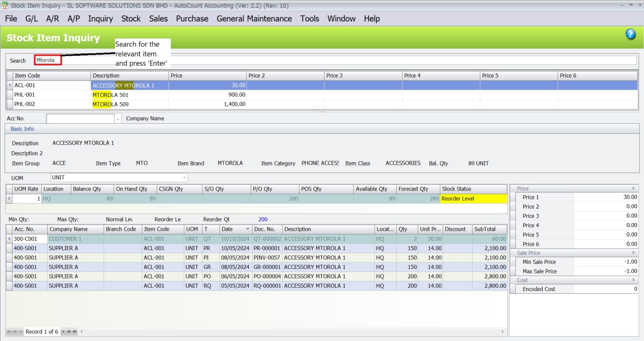Image resolution: width=644 pixels, height=341 pixels.
Task: Go back one record with the previous arrow icon
Action: 21,331
